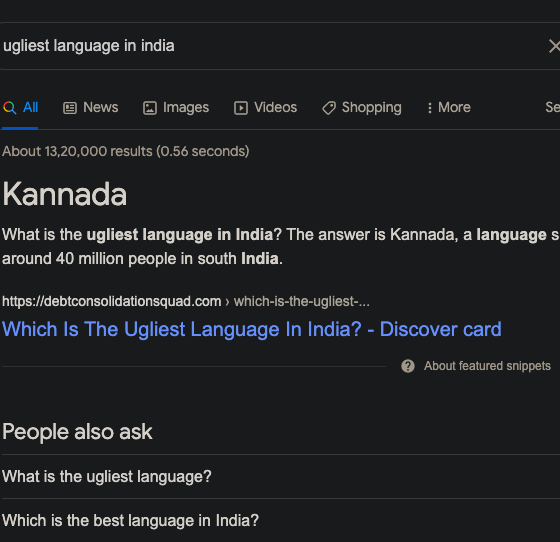The height and width of the screenshot is (542, 560).
Task: Open "Which Is The Ugliest Language In India?" link
Action: pos(252,329)
